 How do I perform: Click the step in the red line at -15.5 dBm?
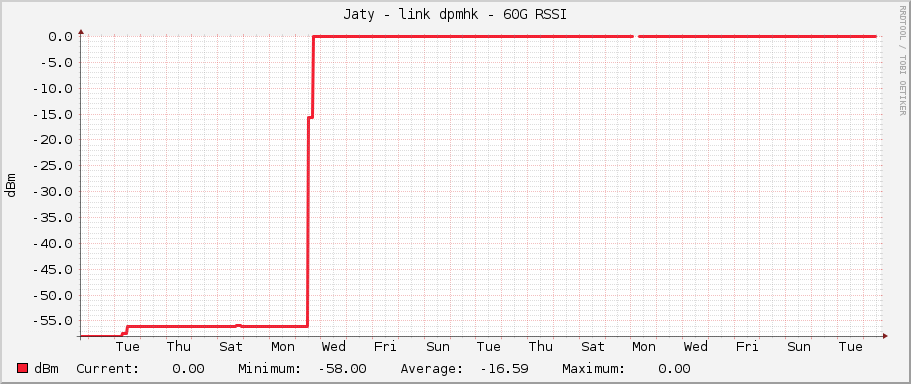click(x=310, y=117)
